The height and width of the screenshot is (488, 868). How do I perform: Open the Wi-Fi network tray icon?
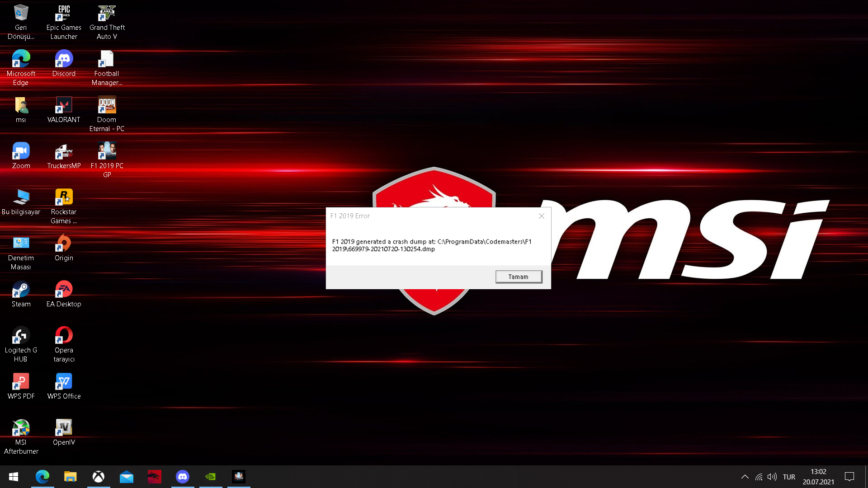click(x=759, y=477)
